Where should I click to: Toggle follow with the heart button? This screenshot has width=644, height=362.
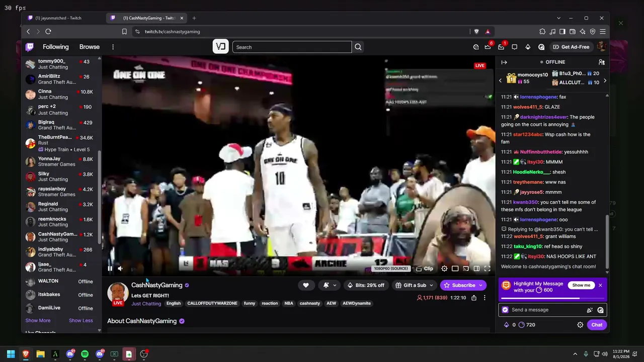(306, 285)
